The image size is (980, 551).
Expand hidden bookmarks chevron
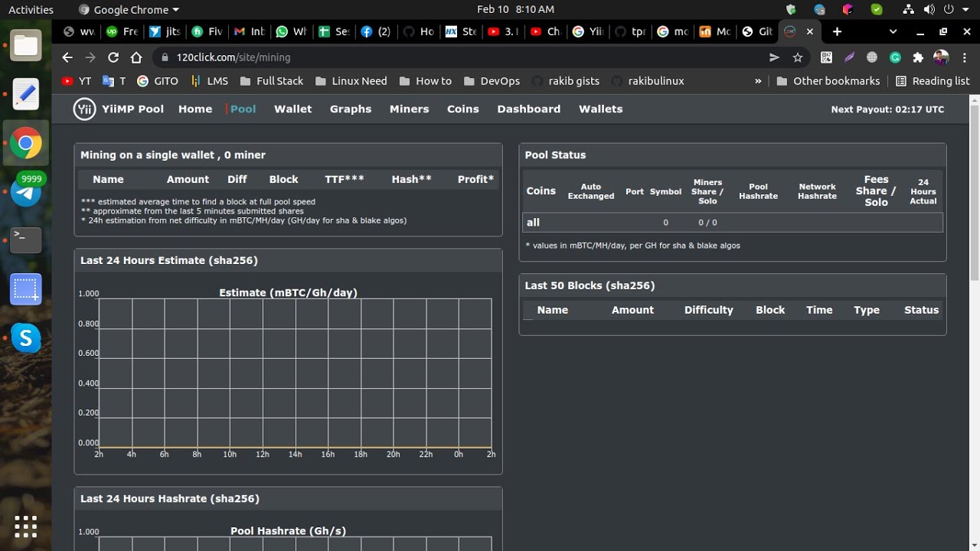758,81
